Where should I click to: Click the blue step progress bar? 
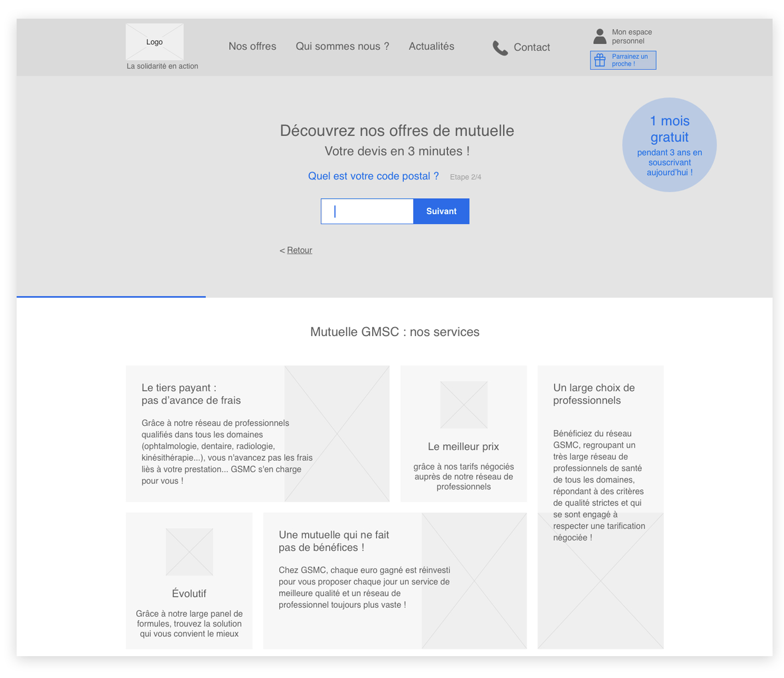[111, 296]
